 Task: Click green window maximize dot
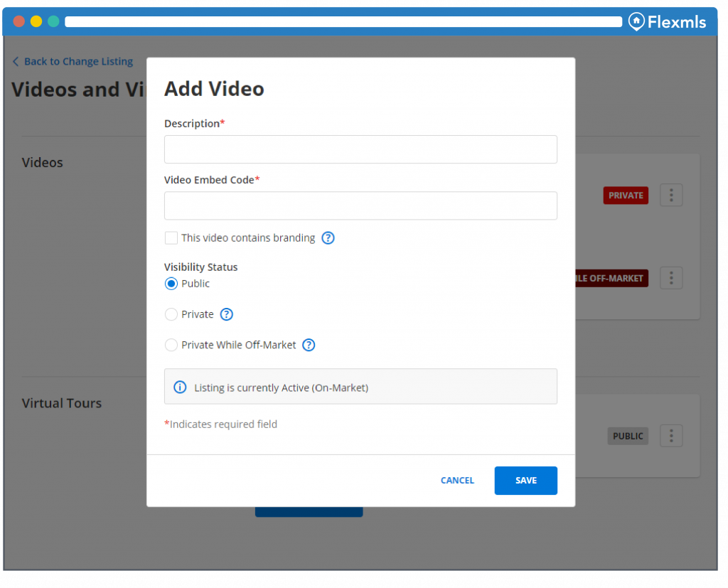pos(53,21)
